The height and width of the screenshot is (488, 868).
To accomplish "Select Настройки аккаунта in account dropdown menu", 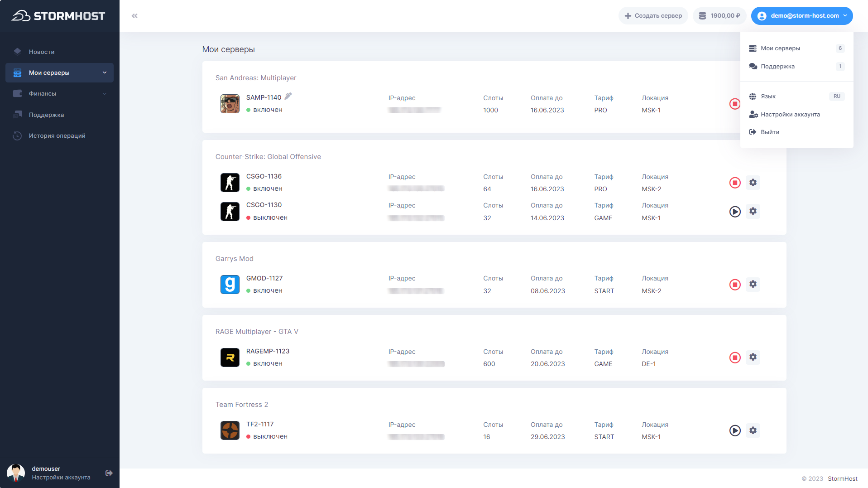I will [790, 115].
